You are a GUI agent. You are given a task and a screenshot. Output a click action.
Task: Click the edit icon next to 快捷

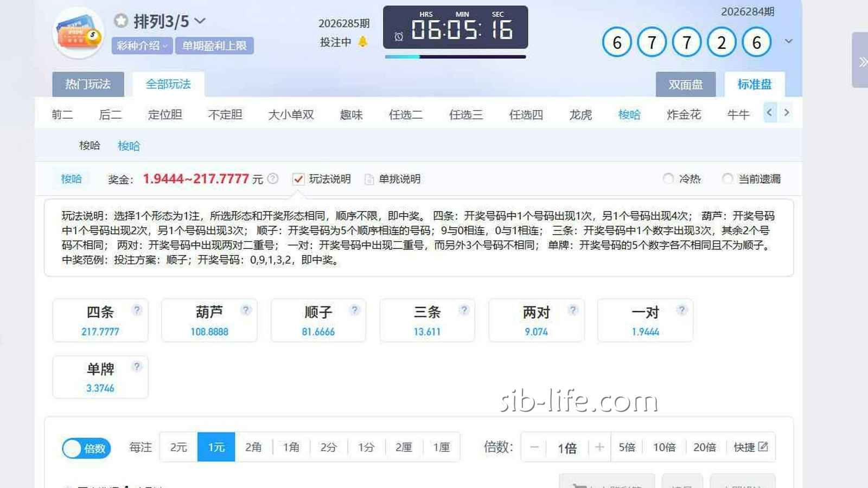pyautogui.click(x=763, y=446)
